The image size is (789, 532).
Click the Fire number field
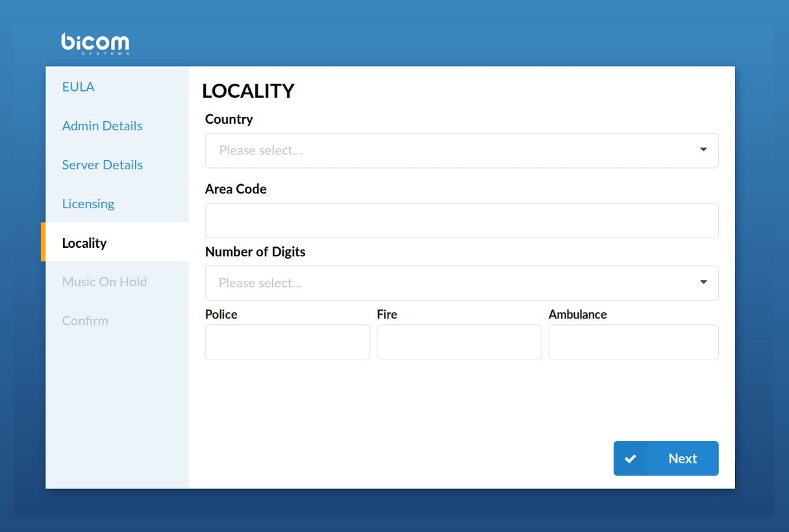click(x=459, y=342)
